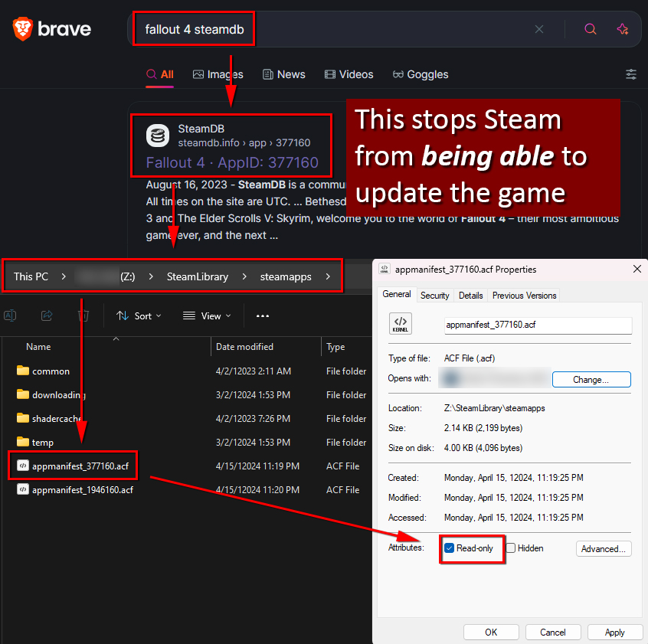Click the share icon in Explorer toolbar
The width and height of the screenshot is (648, 644).
point(47,315)
